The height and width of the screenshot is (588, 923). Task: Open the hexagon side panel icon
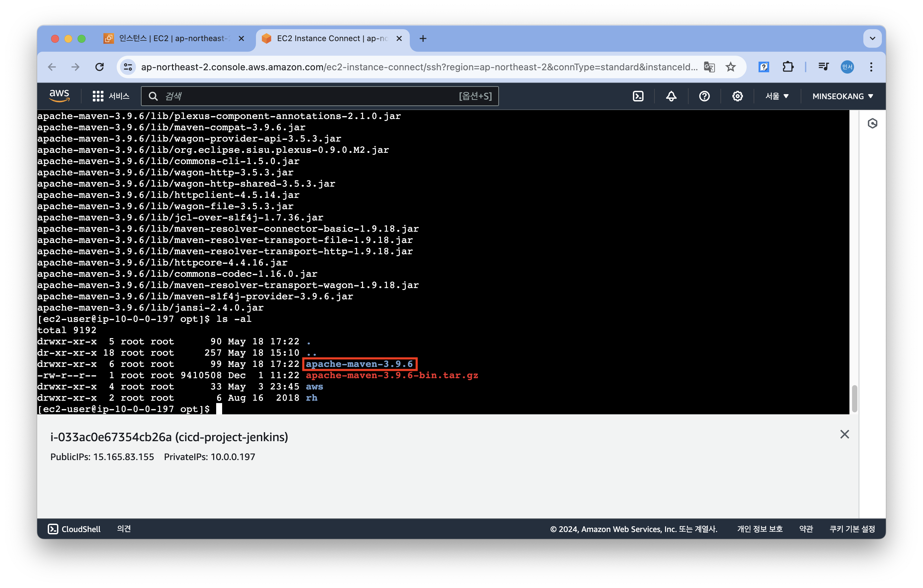point(872,123)
